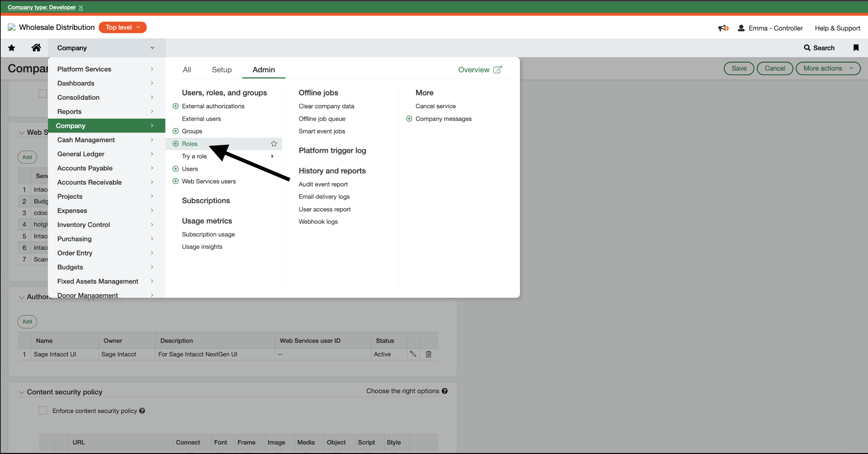Switch to the Setup tab
The image size is (868, 454).
[x=222, y=70]
